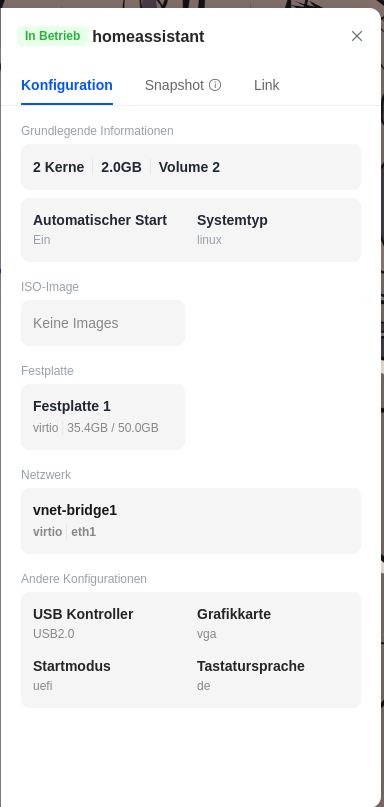Screen dimensions: 384x807
Task: Open the Festplatte 1 disk card
Action: 103,417
